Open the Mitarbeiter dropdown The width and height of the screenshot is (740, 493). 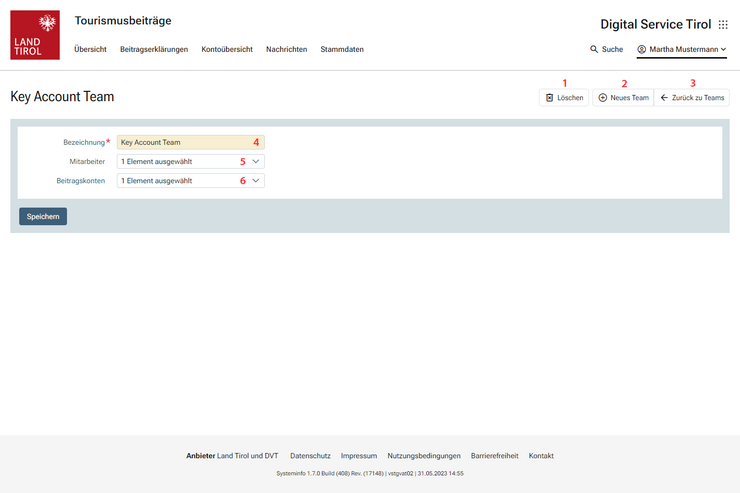[x=256, y=161]
